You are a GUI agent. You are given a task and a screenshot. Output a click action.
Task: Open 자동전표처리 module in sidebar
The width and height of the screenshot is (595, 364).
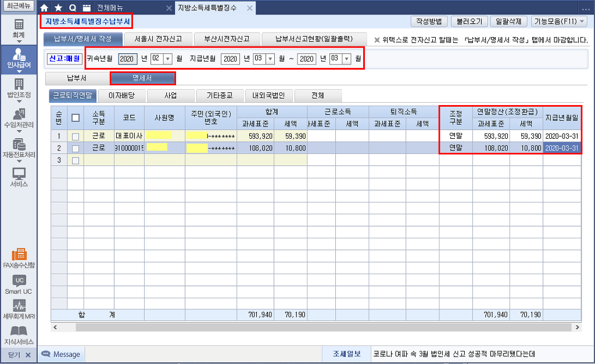pyautogui.click(x=19, y=148)
